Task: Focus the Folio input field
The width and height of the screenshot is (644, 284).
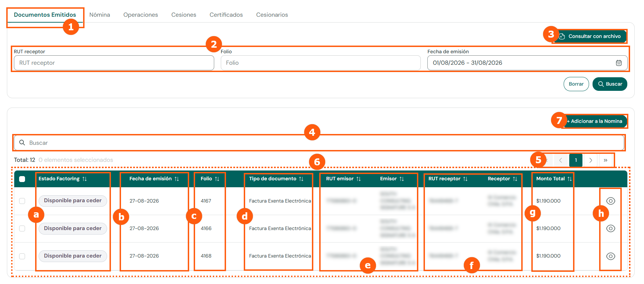Action: [321, 63]
